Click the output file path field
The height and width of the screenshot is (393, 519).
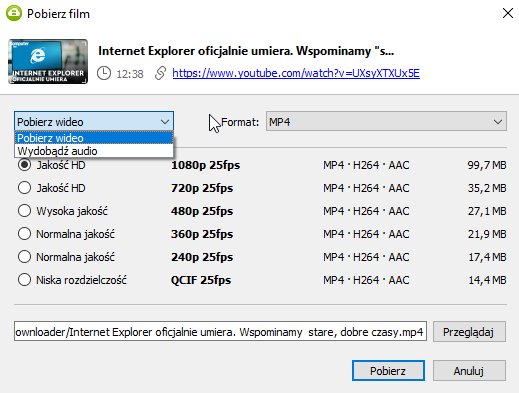220,331
